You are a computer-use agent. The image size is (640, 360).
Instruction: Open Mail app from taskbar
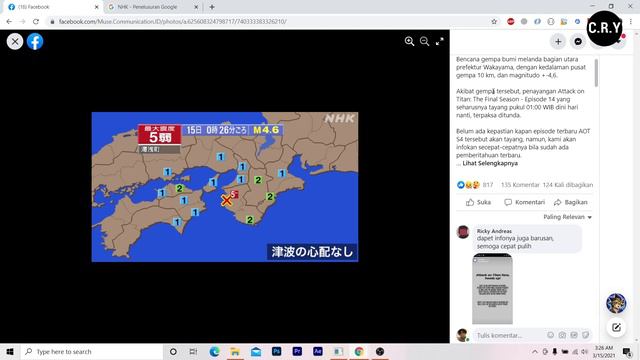coord(256,351)
